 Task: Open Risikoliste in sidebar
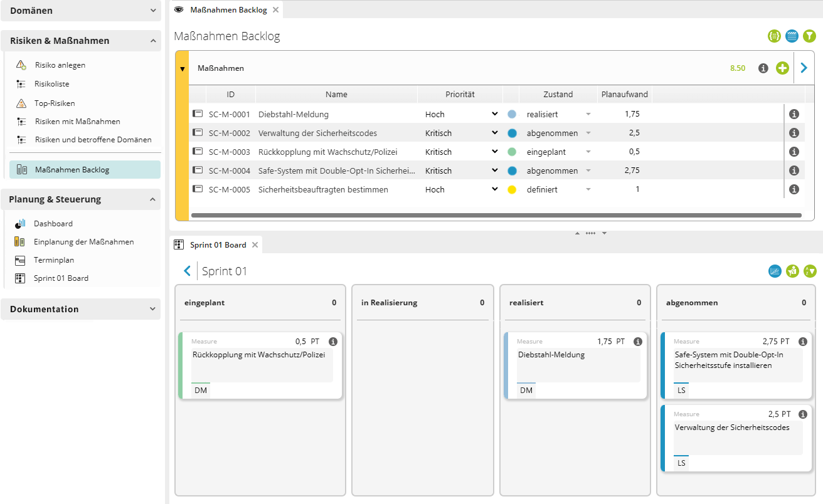pyautogui.click(x=52, y=84)
